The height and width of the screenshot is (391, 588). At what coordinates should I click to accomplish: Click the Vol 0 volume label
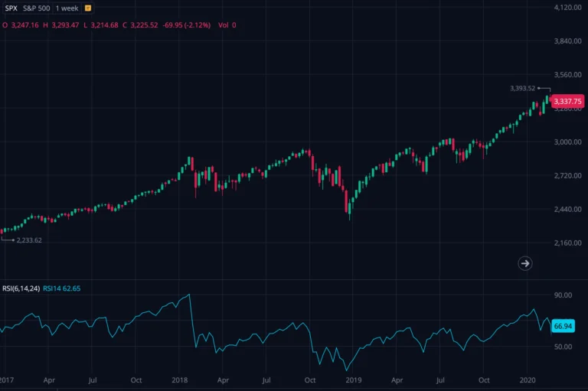point(227,25)
